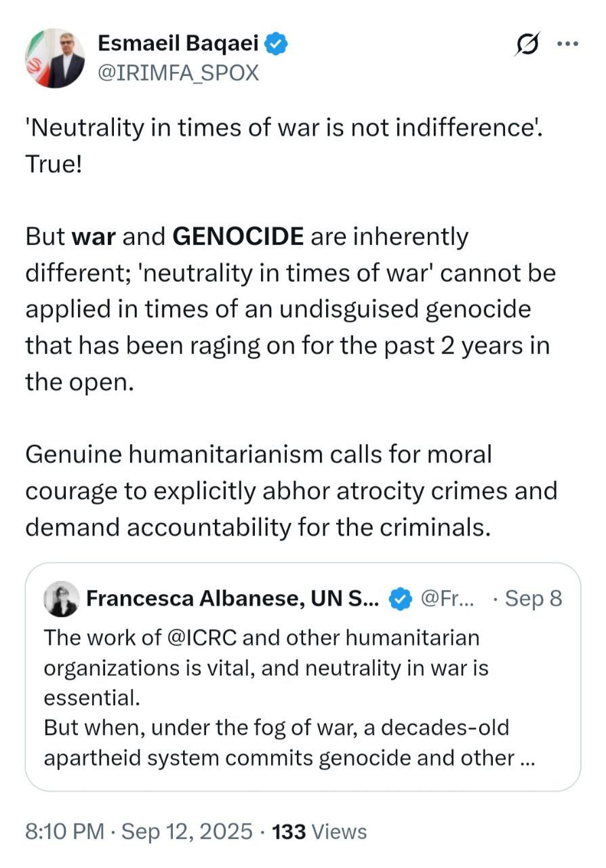Image resolution: width=606 pixels, height=868 pixels.
Task: Click the Esmaeil Baqaei display name
Action: [x=179, y=43]
